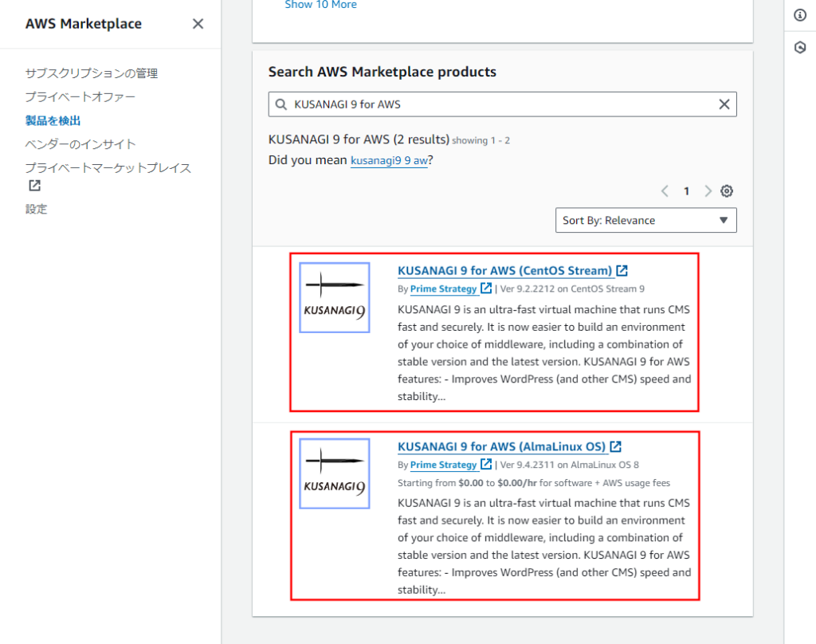Click the Marketplace search input field
Image resolution: width=816 pixels, height=644 pixels.
[x=502, y=104]
